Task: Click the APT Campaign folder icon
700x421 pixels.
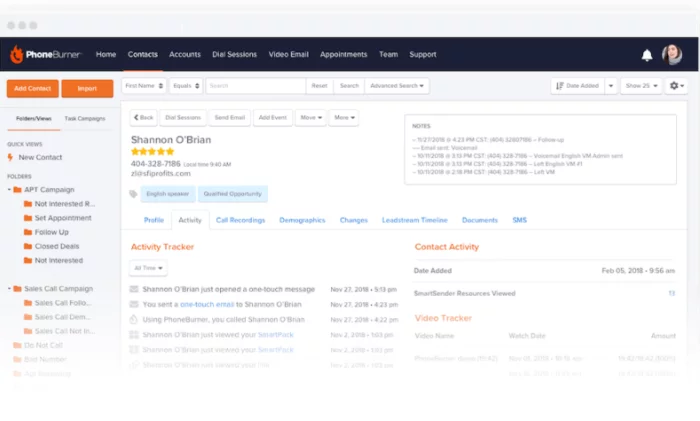Action: (x=17, y=190)
